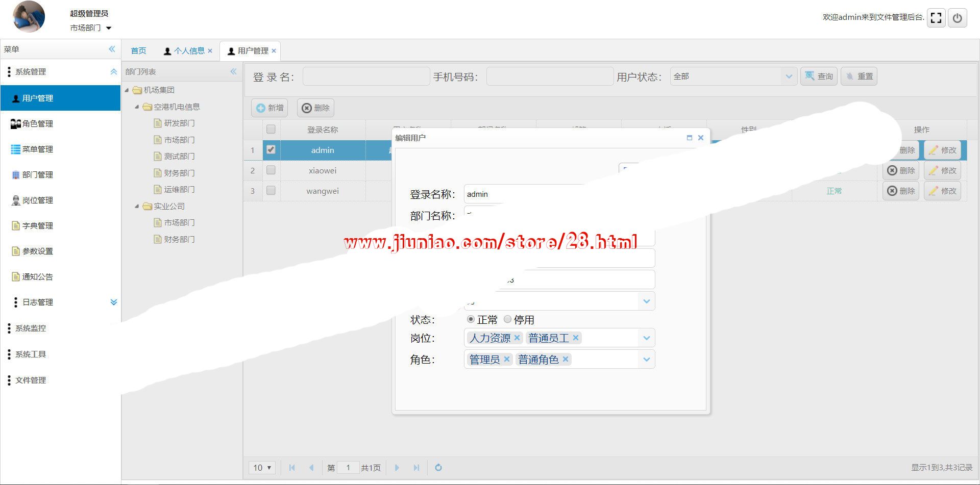The width and height of the screenshot is (980, 485).
Task: Go to the next page
Action: tap(397, 467)
